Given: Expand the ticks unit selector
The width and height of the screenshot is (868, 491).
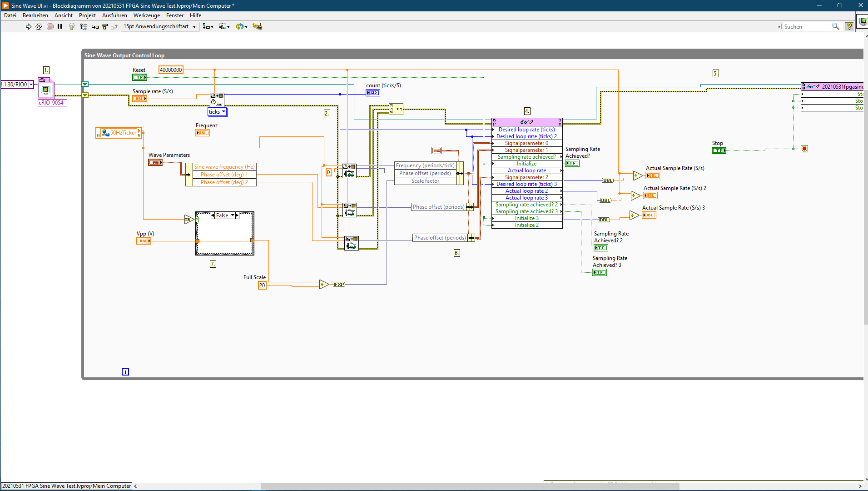Looking at the screenshot, I should (x=223, y=112).
